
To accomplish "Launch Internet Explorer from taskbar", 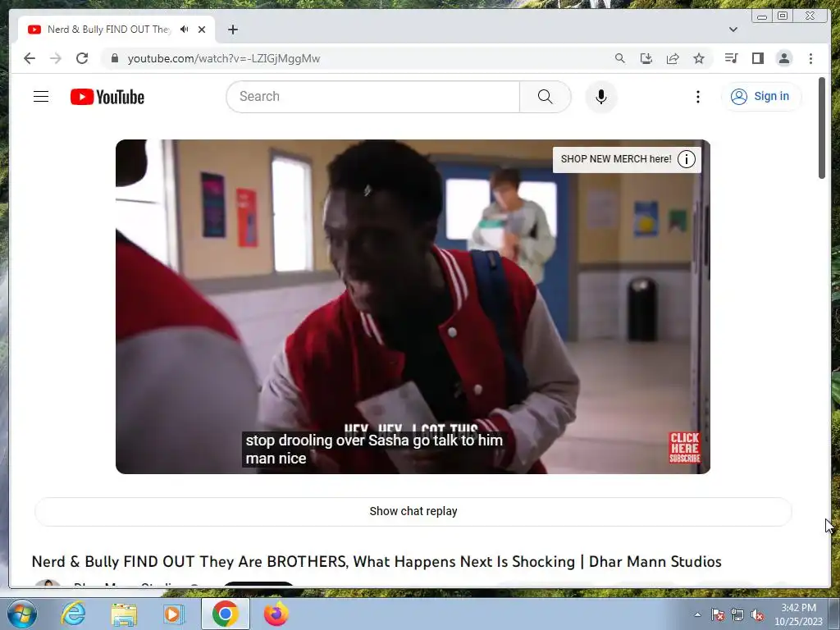I will (73, 614).
